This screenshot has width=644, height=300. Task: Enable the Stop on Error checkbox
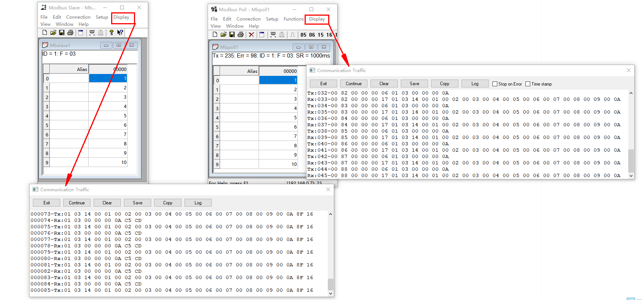tap(495, 84)
